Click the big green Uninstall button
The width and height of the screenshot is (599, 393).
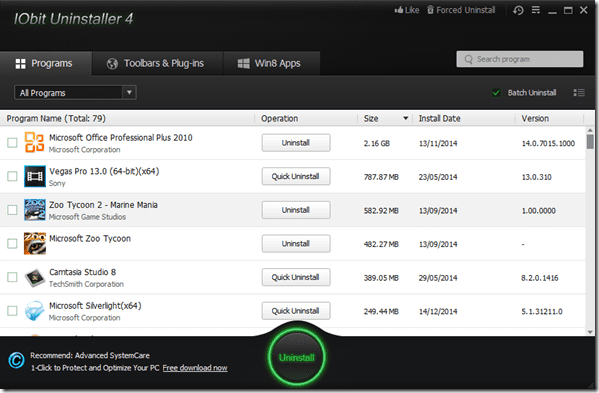pyautogui.click(x=296, y=357)
